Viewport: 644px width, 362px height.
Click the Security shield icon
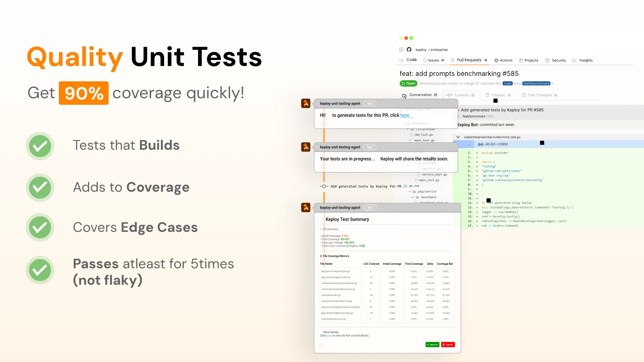(x=547, y=60)
